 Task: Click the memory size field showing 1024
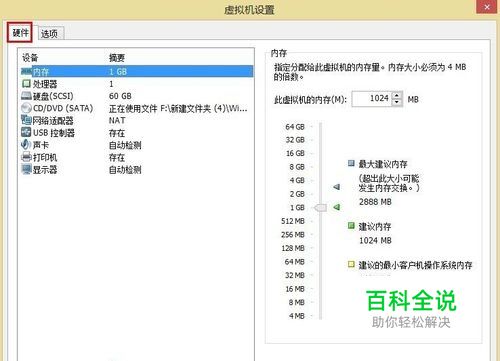point(372,99)
